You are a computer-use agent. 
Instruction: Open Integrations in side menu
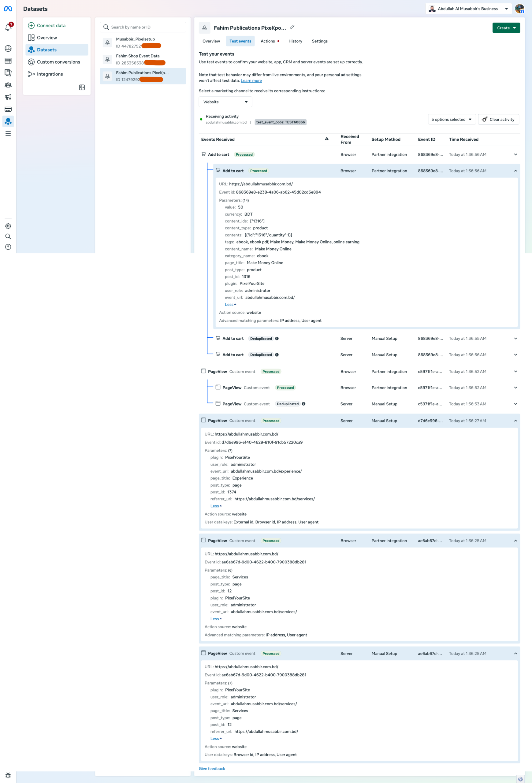tap(57, 74)
